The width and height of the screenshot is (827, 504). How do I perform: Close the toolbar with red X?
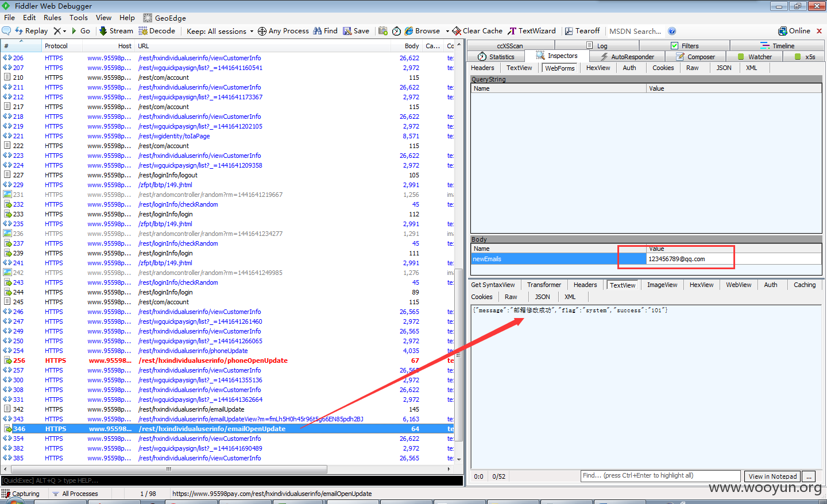pos(820,31)
